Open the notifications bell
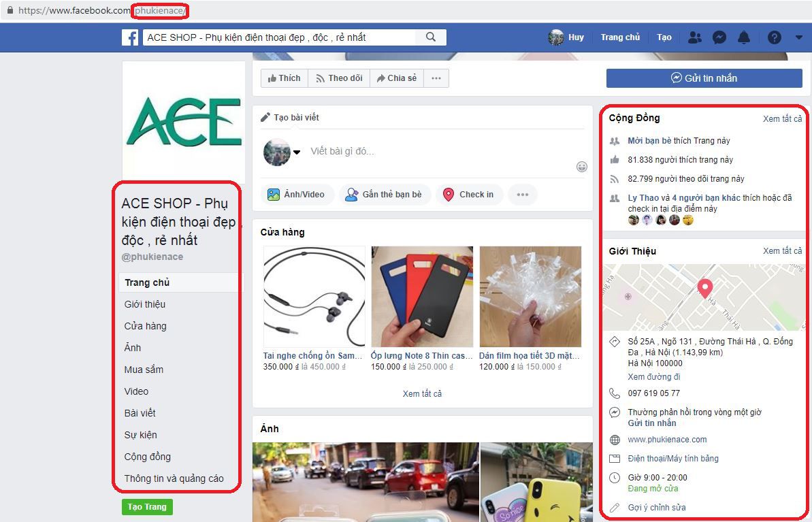 pyautogui.click(x=744, y=37)
